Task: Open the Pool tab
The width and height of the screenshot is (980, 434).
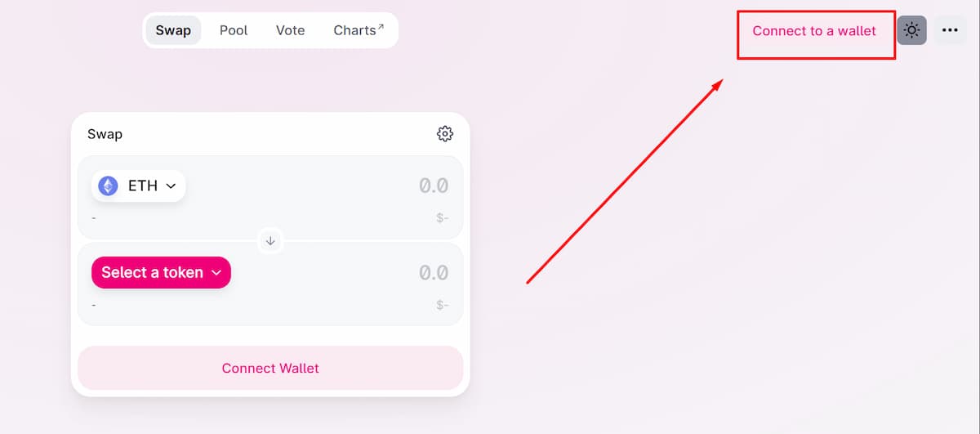Action: [234, 30]
